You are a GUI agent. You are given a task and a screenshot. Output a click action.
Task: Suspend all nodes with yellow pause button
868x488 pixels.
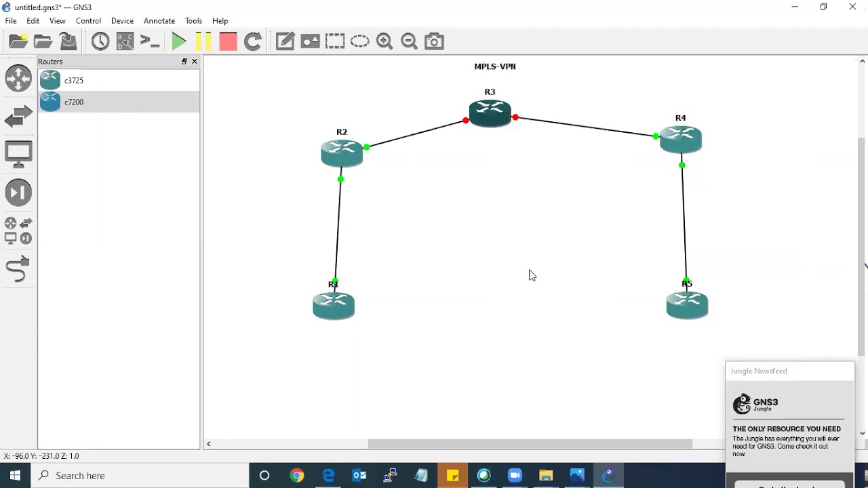point(203,42)
